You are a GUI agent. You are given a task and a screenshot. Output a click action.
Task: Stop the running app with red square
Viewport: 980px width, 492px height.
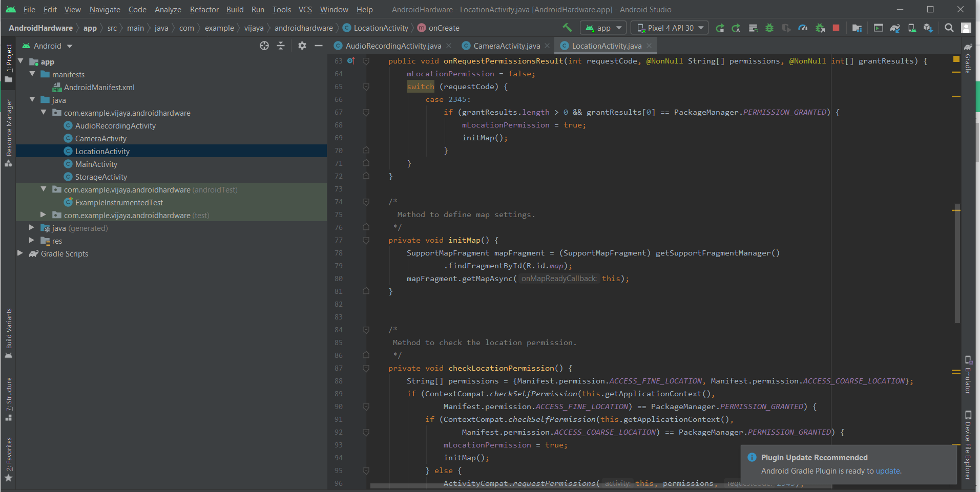coord(836,28)
